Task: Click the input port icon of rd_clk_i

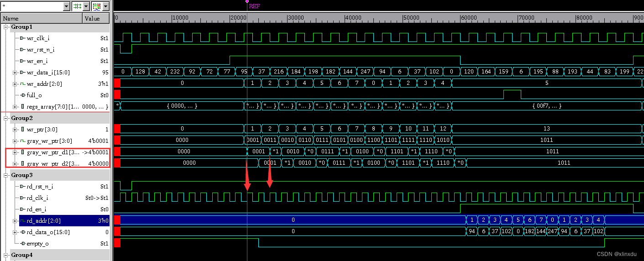Action: (x=22, y=198)
